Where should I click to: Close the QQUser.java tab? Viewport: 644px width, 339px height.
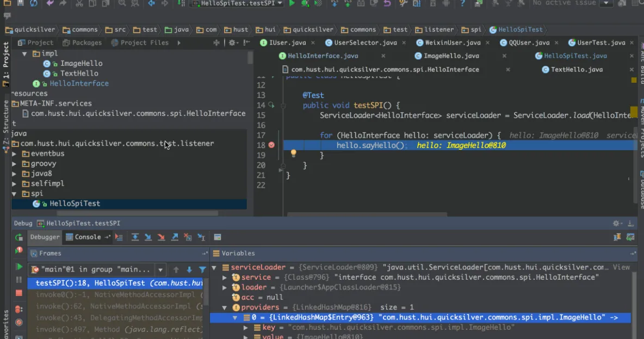(556, 43)
